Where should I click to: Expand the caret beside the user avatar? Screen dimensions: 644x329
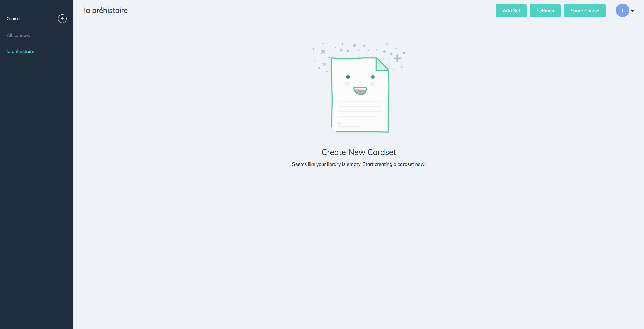coord(632,11)
